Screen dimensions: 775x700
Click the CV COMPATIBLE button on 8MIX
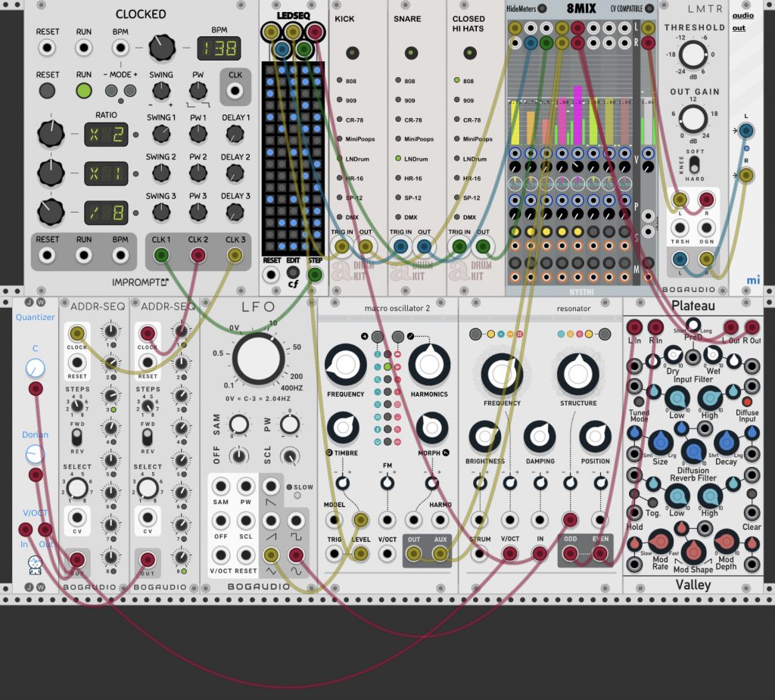(649, 8)
